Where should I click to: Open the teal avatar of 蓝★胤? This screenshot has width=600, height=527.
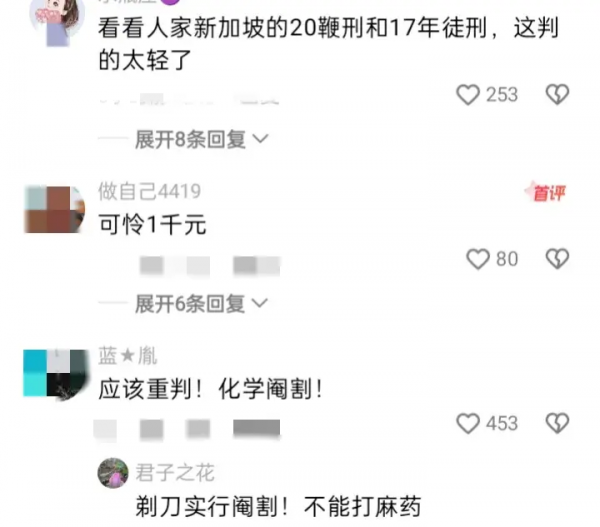pos(55,374)
